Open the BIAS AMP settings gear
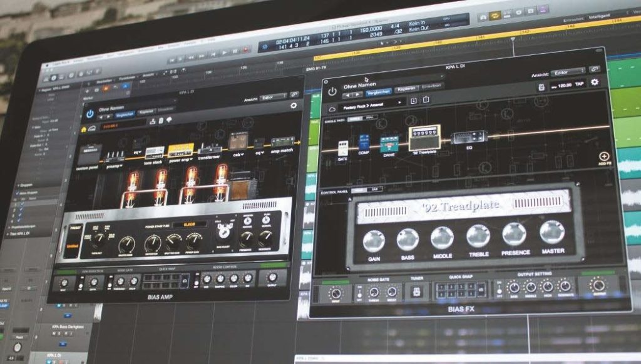The image size is (641, 364). [x=294, y=106]
